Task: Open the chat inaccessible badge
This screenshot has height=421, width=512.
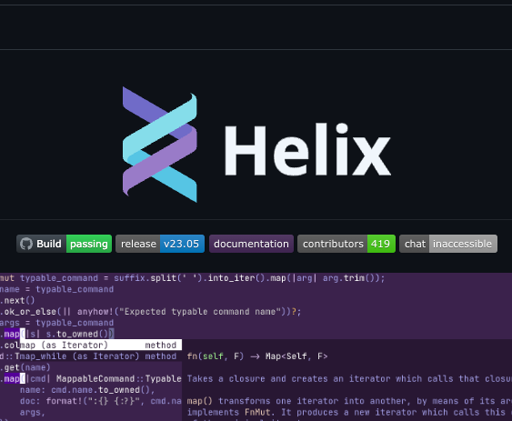Action: point(448,244)
